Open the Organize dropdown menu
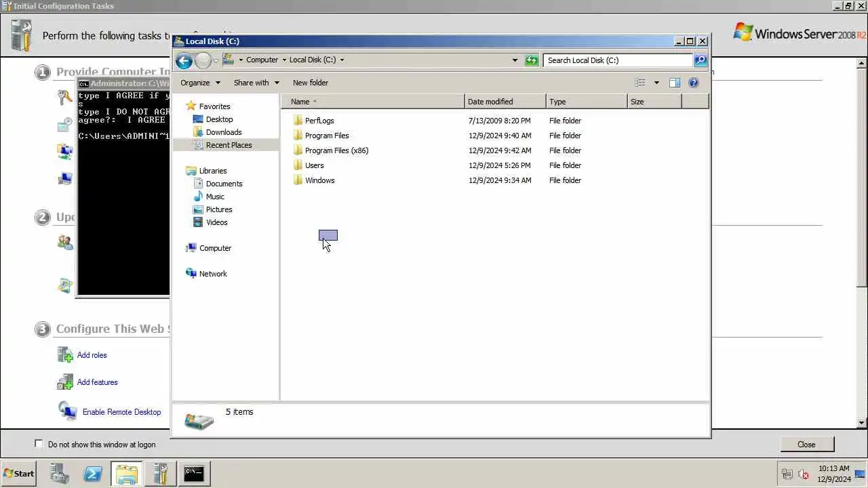Viewport: 868px width, 488px height. (200, 83)
